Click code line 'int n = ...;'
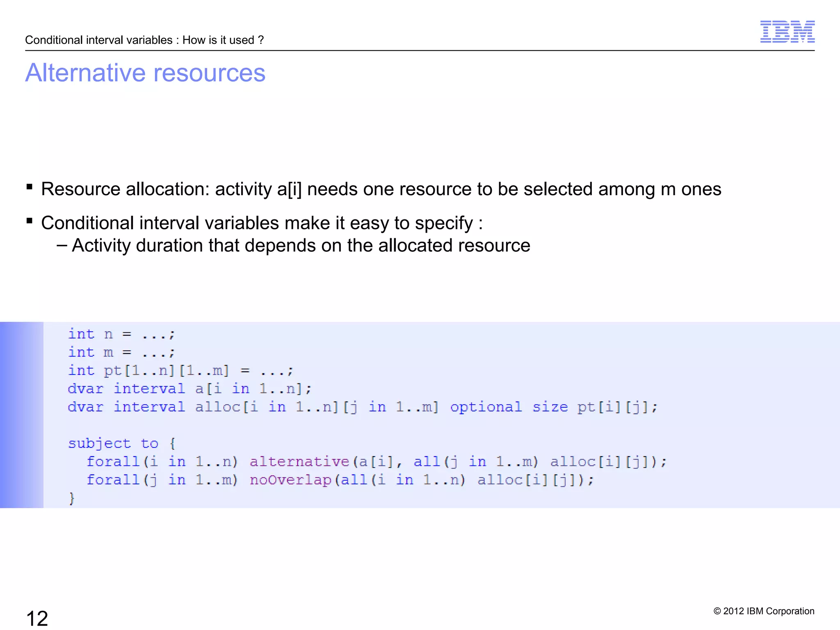Screen dimensions: 840x630 tap(121, 334)
